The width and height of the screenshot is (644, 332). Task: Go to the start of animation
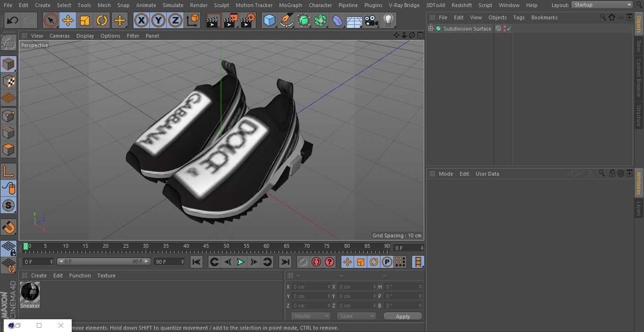tap(197, 262)
